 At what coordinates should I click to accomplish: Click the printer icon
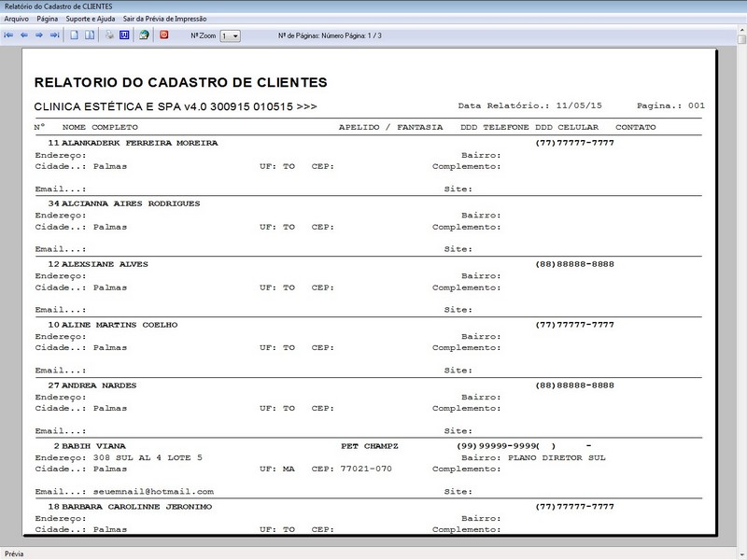pos(109,35)
